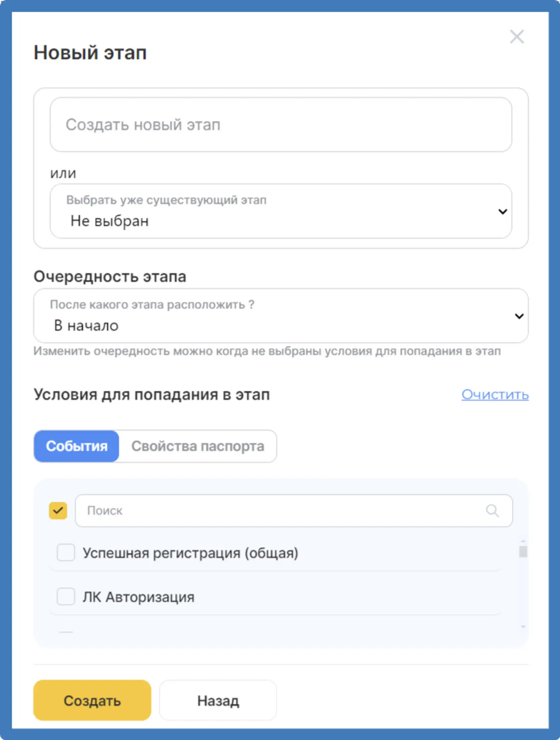Image resolution: width=560 pixels, height=740 pixels.
Task: Close the Новый этап dialog
Action: tap(517, 36)
